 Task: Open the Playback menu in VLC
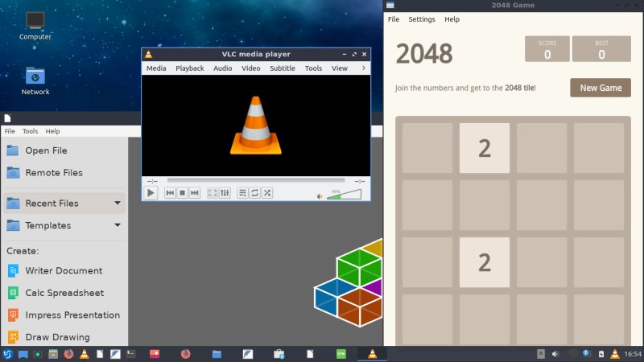click(189, 68)
